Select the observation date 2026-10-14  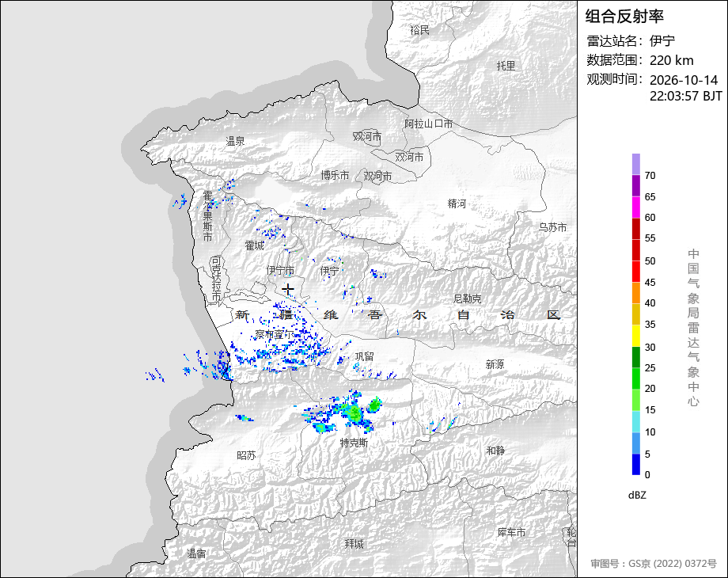684,80
